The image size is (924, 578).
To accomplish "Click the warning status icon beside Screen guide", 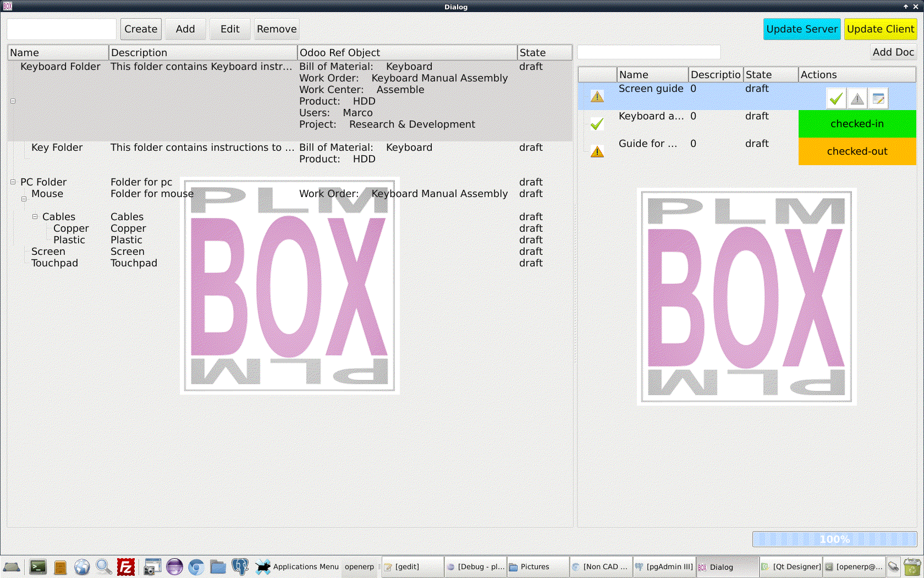I will tap(597, 96).
